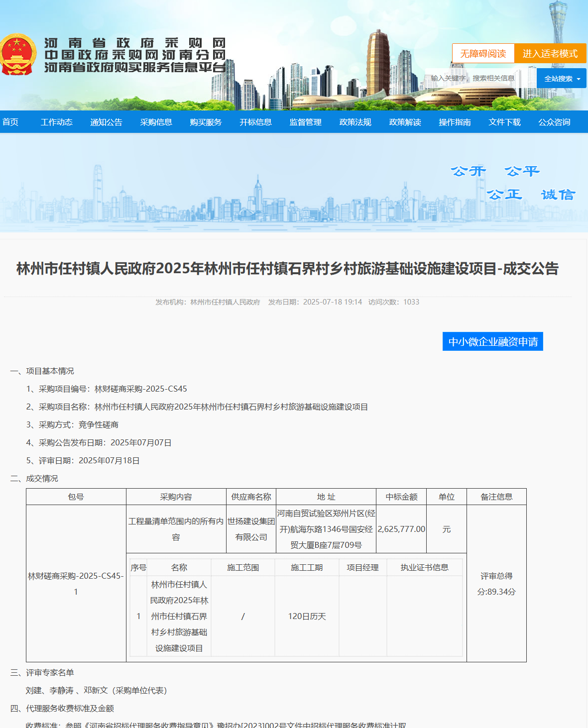Image resolution: width=588 pixels, height=728 pixels.
Task: Open the 操作指南 menu item
Action: 455,121
